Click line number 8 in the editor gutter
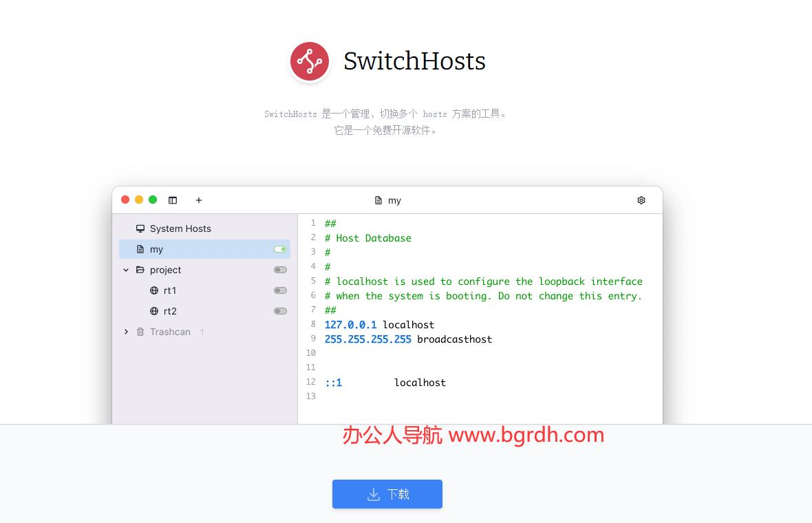 point(313,324)
